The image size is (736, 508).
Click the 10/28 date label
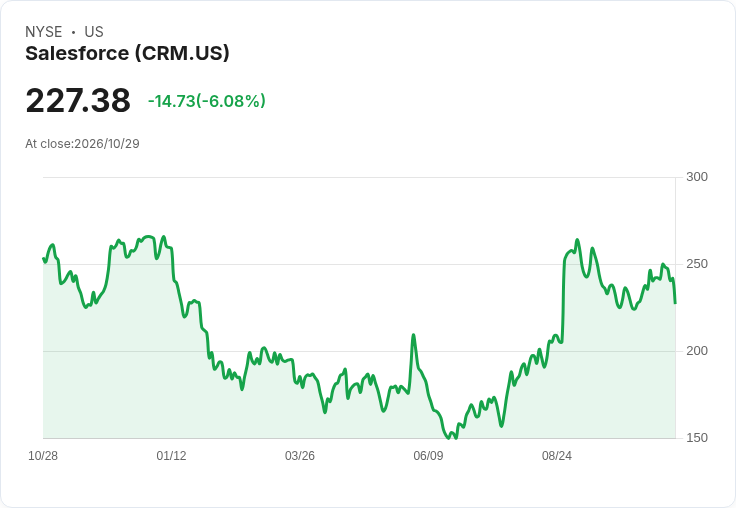[43, 456]
